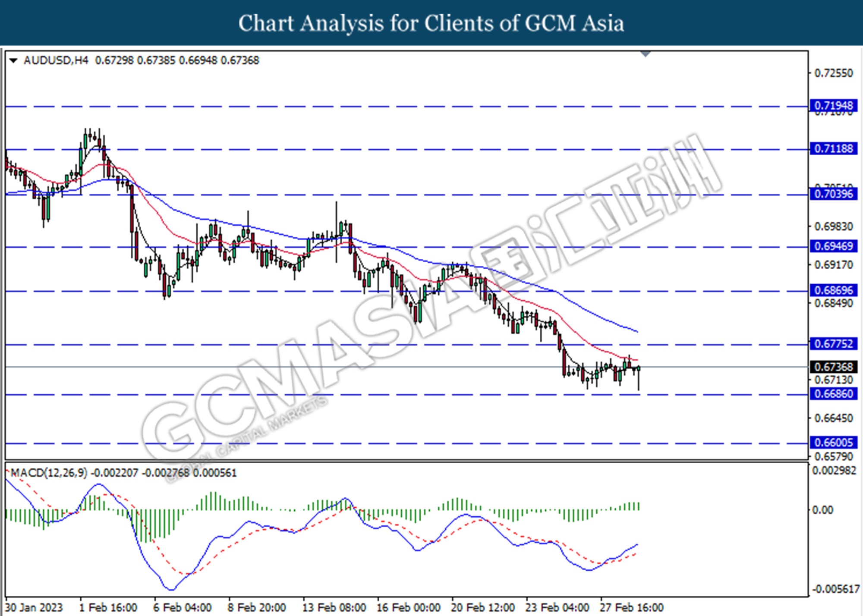Click the MACD scale value -0.005617

(836, 589)
